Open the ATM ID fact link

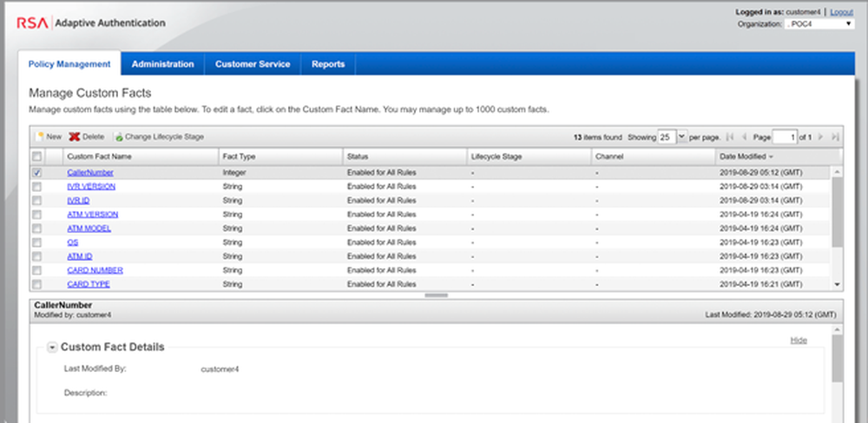[80, 256]
